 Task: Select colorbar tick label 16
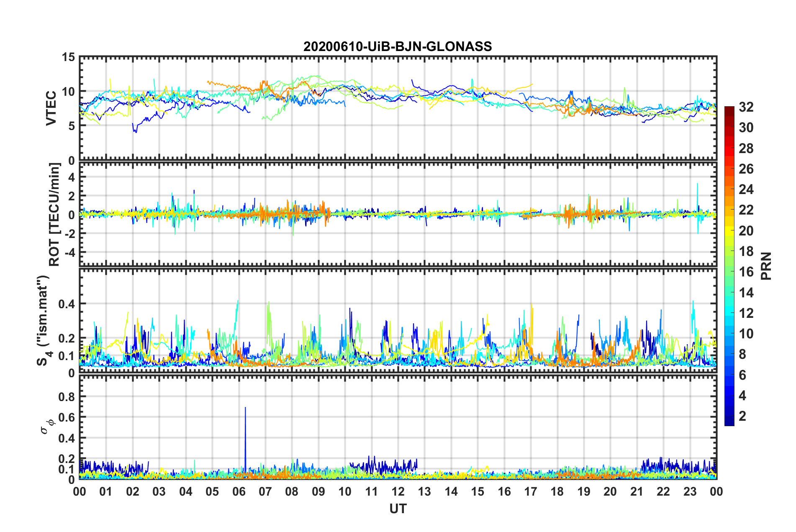pyautogui.click(x=746, y=272)
